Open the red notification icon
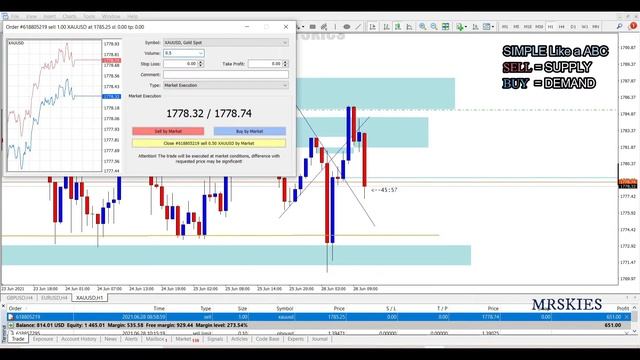Image resolution: width=640 pixels, height=360 pixels. pos(633,26)
